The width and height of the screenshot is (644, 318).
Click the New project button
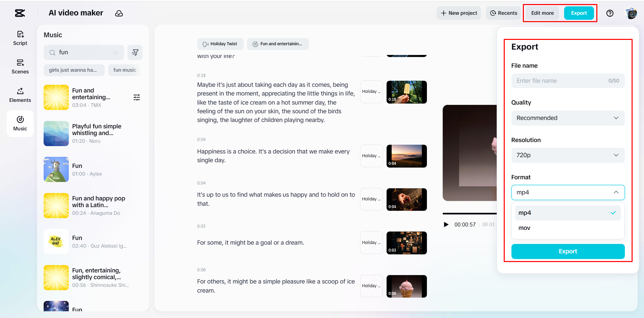coord(458,13)
